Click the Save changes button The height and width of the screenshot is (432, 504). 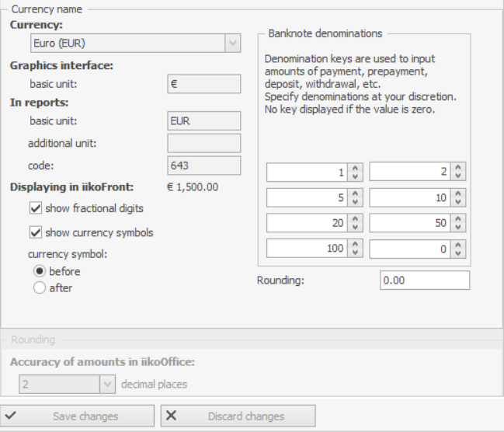pyautogui.click(x=78, y=416)
